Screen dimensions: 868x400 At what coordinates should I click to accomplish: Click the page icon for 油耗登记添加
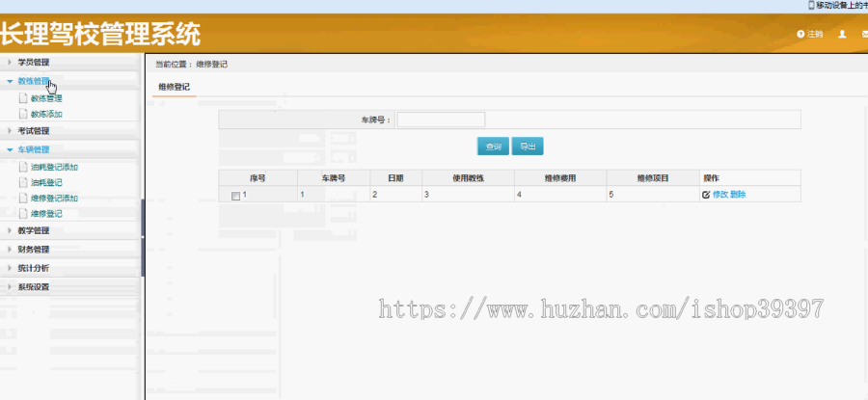point(23,167)
